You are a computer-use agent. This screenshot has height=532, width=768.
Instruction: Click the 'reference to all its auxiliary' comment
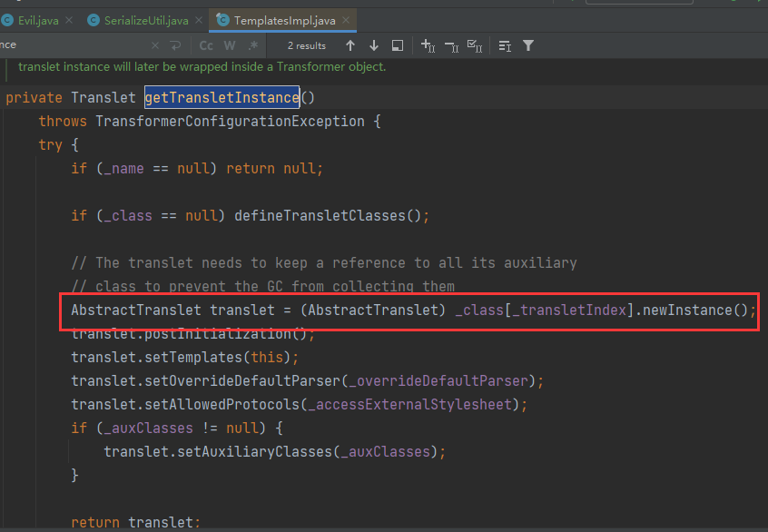[x=454, y=263]
